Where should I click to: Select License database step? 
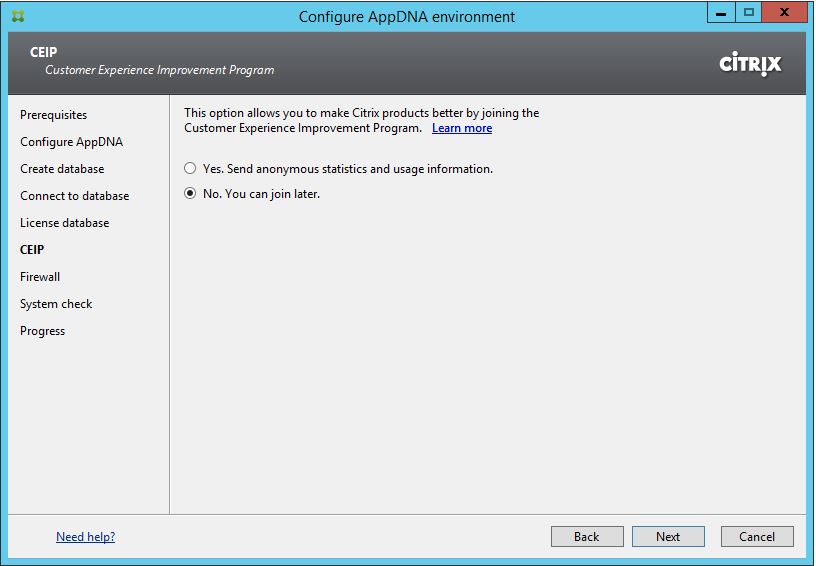(x=64, y=223)
